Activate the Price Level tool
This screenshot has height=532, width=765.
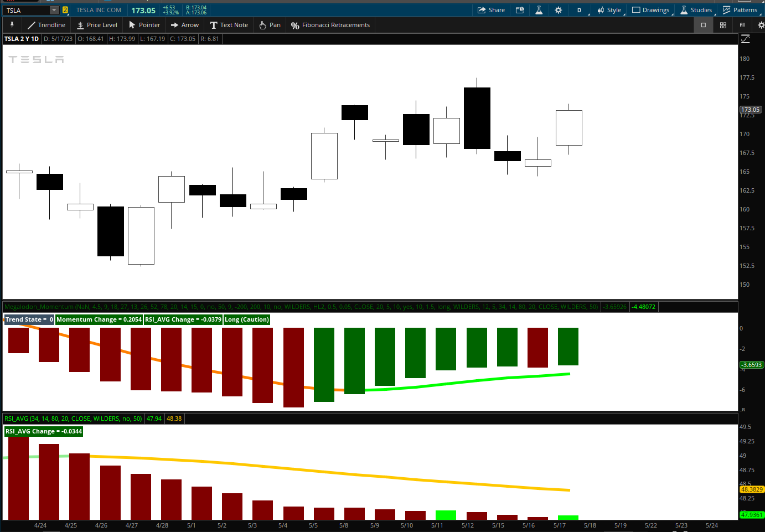tap(97, 25)
